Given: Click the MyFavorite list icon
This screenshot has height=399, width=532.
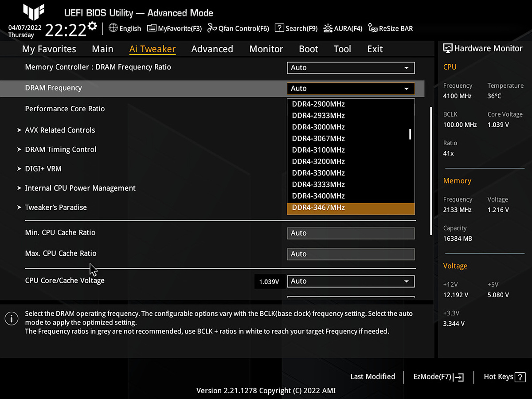Looking at the screenshot, I should point(152,28).
